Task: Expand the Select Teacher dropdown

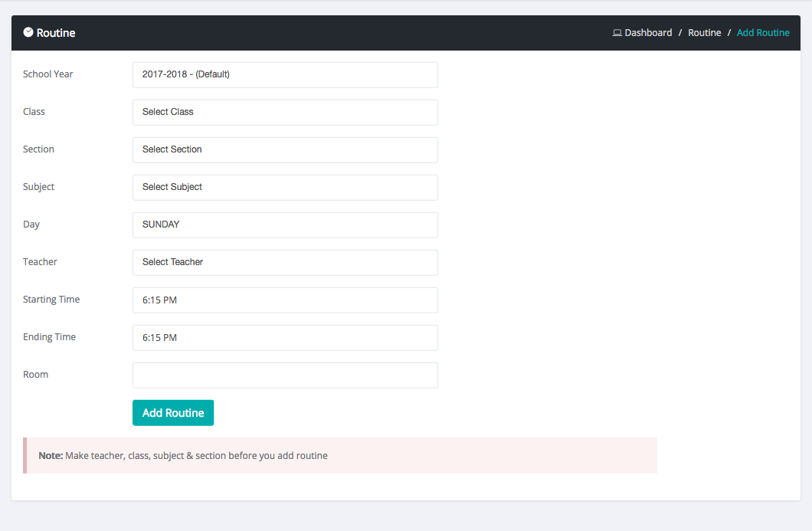Action: [x=285, y=263]
